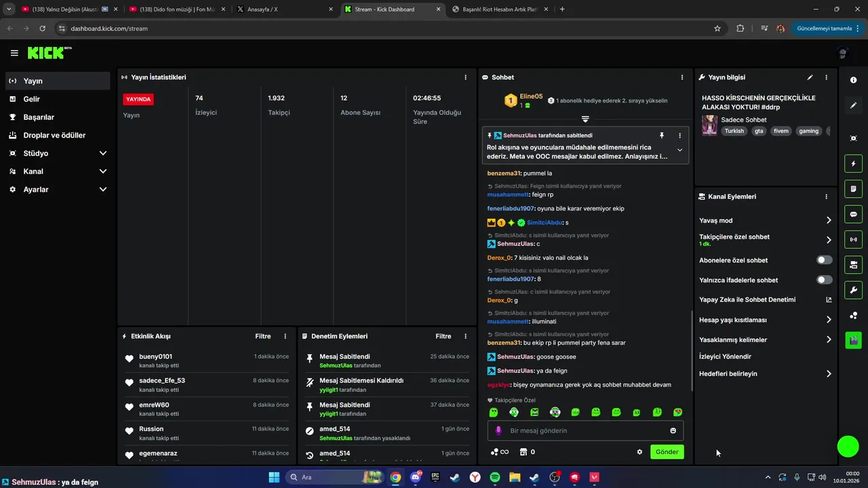Click the Turkish stream tag
Image resolution: width=868 pixels, height=488 pixels.
(x=734, y=131)
